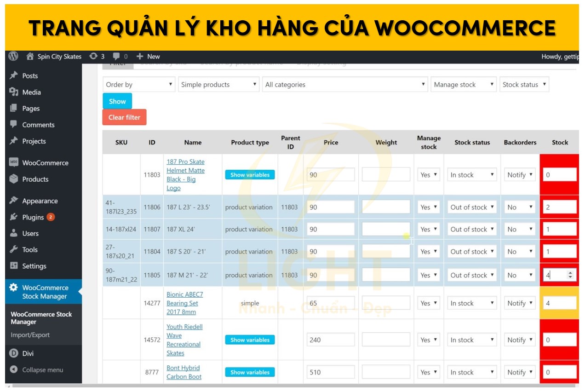Click the Divi D icon in sidebar

14,353
